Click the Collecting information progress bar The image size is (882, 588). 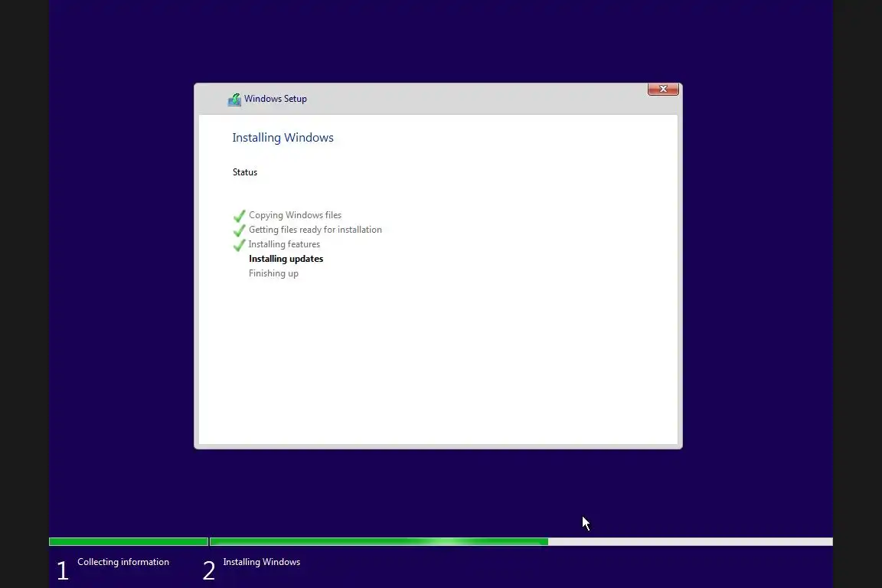[129, 541]
